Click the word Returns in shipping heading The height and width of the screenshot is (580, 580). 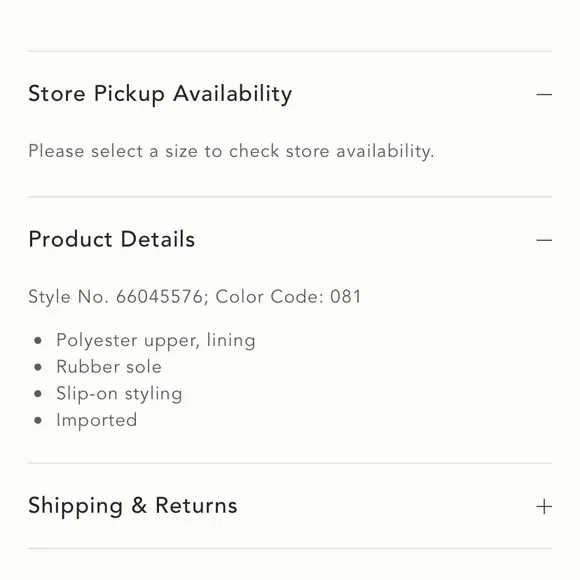pyautogui.click(x=196, y=506)
